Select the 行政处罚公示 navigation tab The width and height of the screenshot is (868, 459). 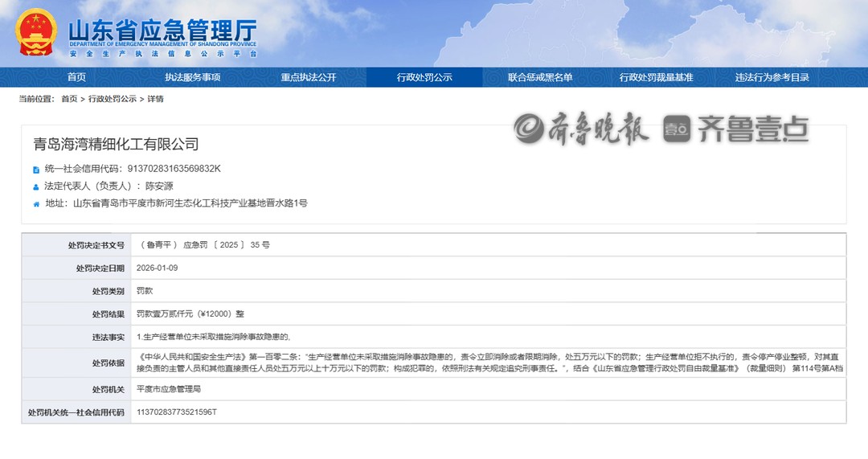point(424,77)
